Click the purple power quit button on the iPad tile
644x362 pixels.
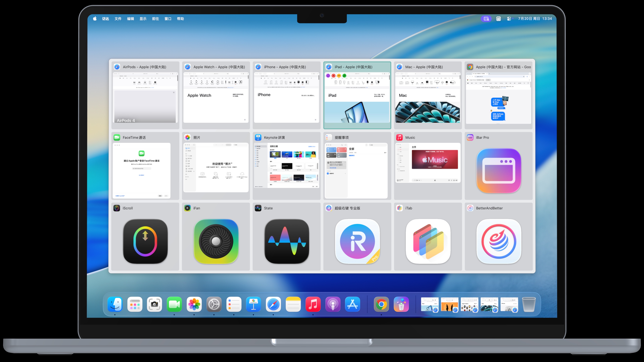[x=328, y=75]
